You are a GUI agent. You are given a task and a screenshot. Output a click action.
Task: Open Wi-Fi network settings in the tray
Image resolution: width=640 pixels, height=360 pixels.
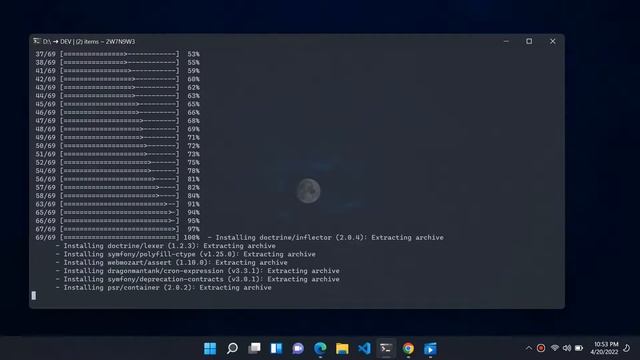point(554,348)
